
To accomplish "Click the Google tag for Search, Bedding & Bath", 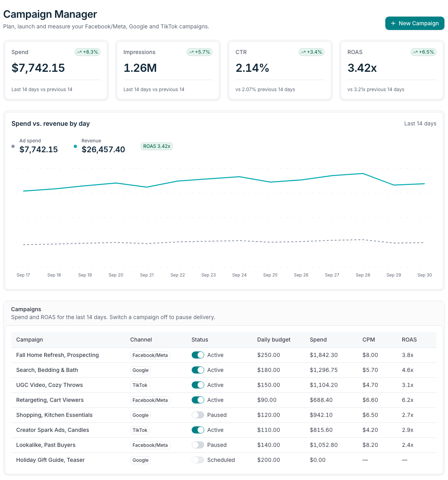I will [x=140, y=370].
